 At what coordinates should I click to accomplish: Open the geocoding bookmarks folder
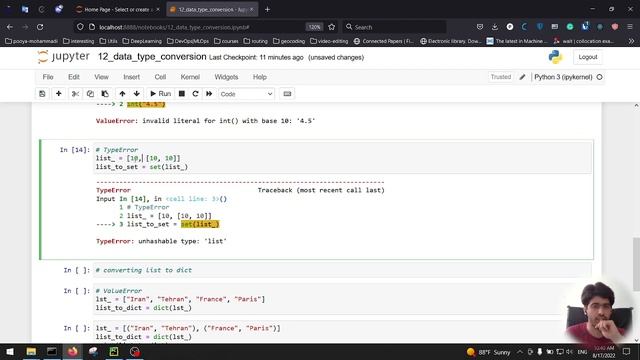pos(289,41)
